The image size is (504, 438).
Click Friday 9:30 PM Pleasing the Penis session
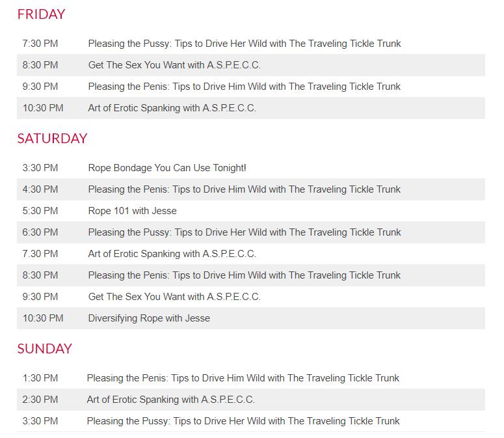pyautogui.click(x=244, y=87)
